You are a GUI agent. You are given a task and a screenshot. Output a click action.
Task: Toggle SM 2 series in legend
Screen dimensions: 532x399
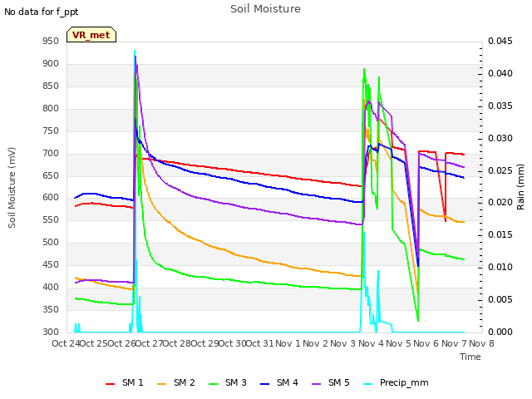pos(176,382)
